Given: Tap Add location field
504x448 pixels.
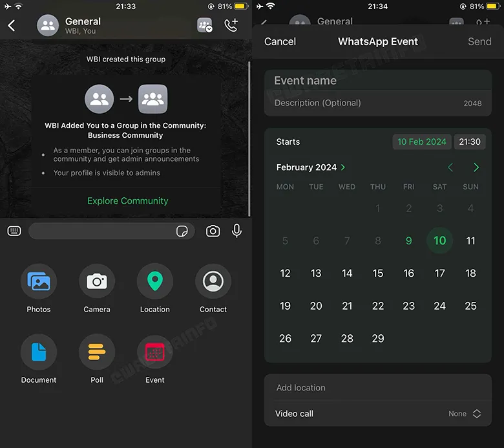Looking at the screenshot, I should pos(378,387).
